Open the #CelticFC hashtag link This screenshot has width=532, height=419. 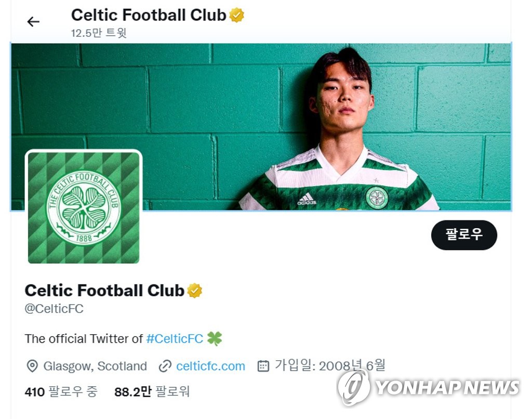pos(175,338)
